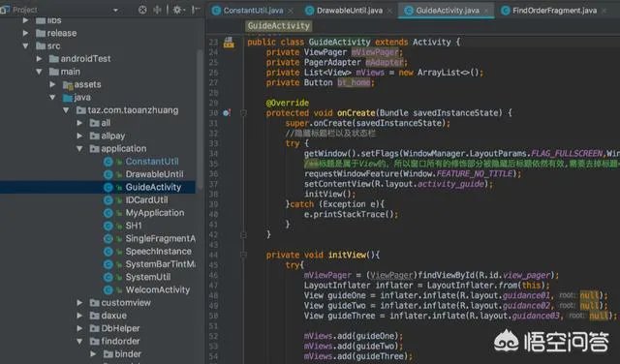620x364 pixels.
Task: Collapse the java folder
Action: click(52, 97)
